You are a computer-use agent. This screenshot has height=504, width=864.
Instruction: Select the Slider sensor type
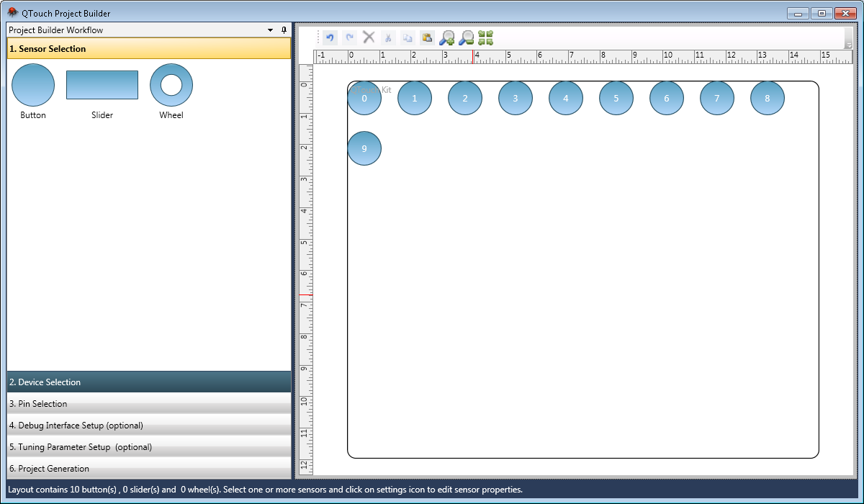(102, 85)
